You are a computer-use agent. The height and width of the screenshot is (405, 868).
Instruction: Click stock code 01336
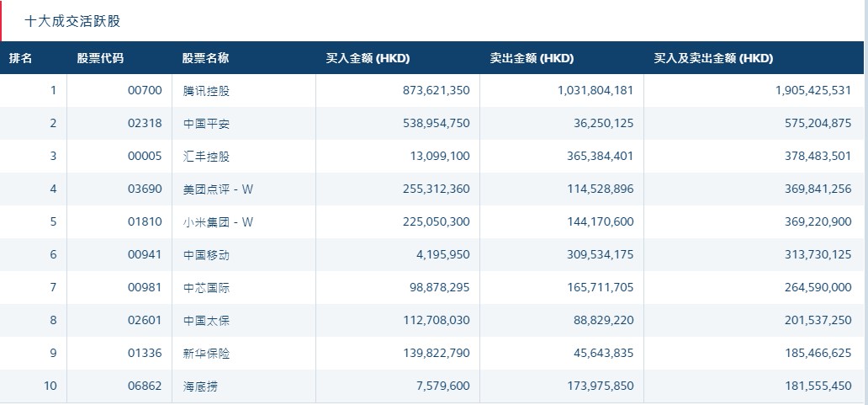(145, 353)
